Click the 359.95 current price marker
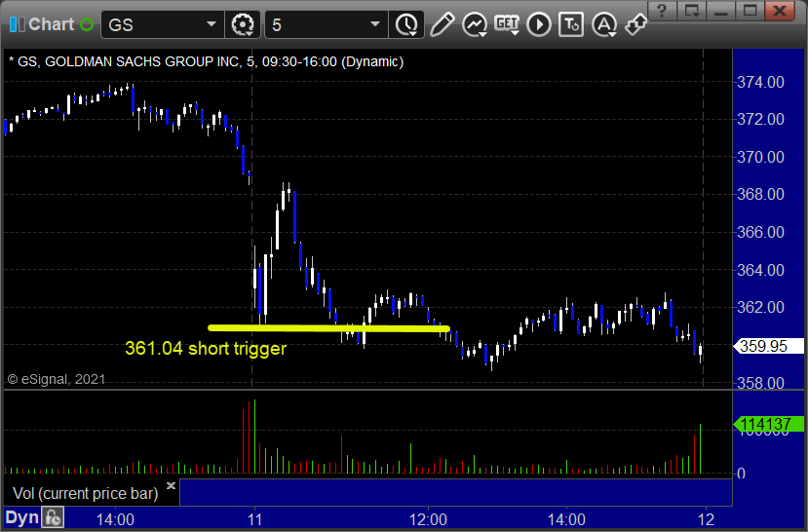The image size is (808, 532). click(768, 346)
